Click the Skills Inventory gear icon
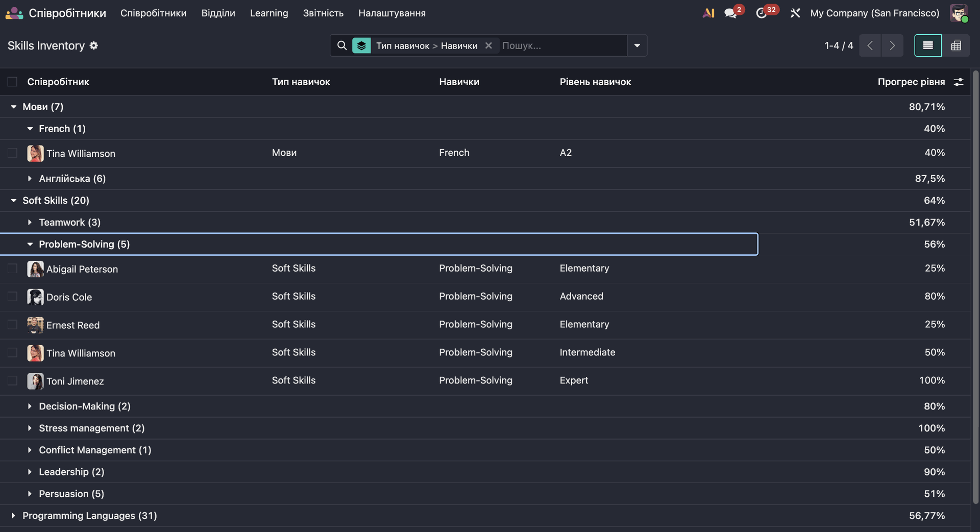This screenshot has width=980, height=532. pyautogui.click(x=94, y=45)
